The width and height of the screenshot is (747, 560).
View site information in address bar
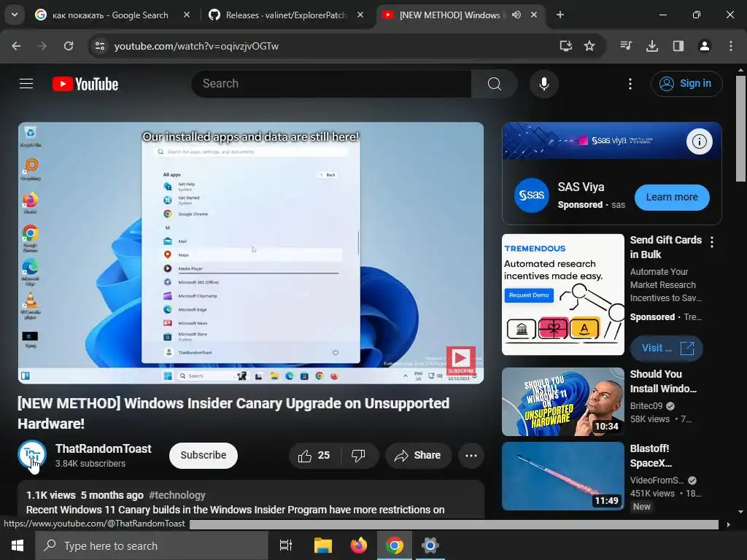[x=99, y=46]
